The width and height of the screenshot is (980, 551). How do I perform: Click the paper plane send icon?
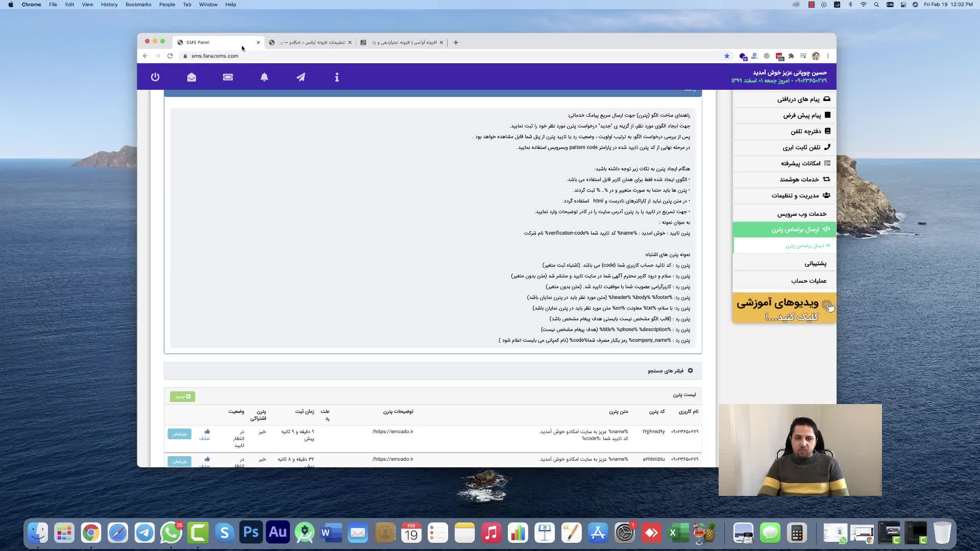coord(301,77)
